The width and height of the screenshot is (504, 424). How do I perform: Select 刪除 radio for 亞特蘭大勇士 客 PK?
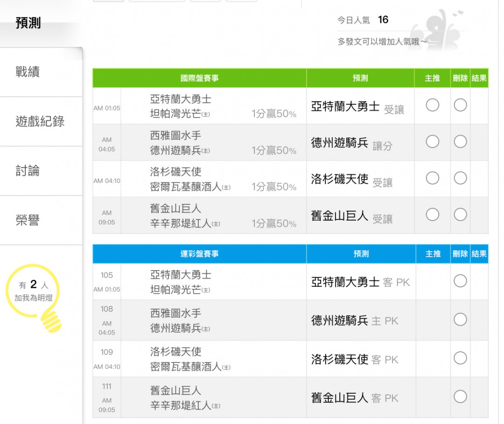[460, 281]
